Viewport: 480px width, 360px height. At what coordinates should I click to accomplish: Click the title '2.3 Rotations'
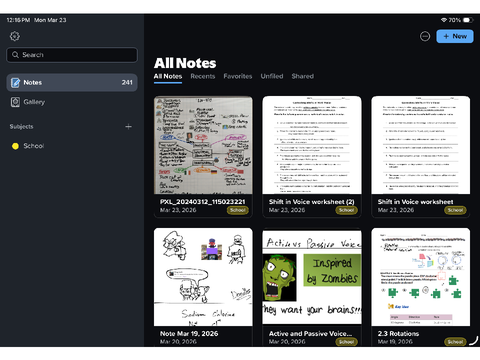398,333
